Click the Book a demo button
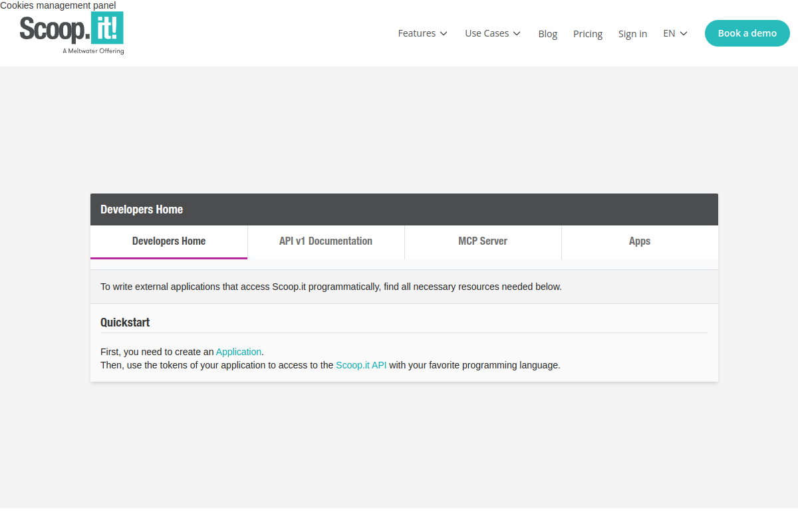 pyautogui.click(x=747, y=33)
